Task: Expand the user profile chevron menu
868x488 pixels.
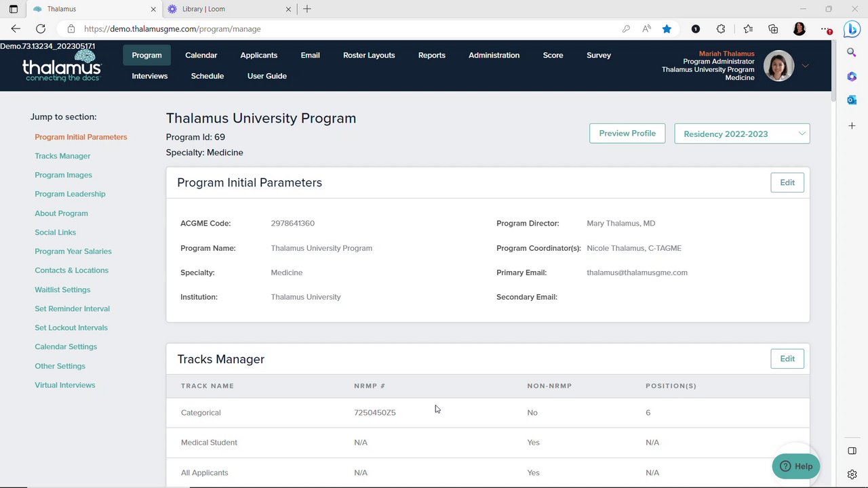Action: pyautogui.click(x=805, y=66)
